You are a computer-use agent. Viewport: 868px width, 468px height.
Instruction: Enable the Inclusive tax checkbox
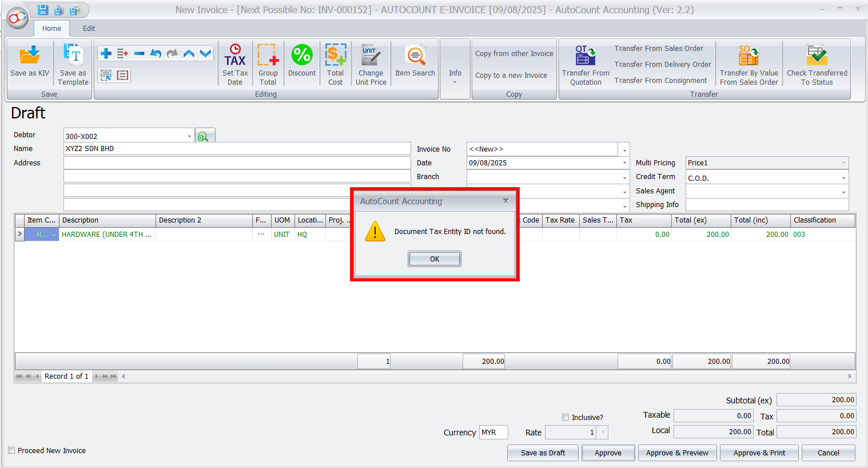(566, 417)
